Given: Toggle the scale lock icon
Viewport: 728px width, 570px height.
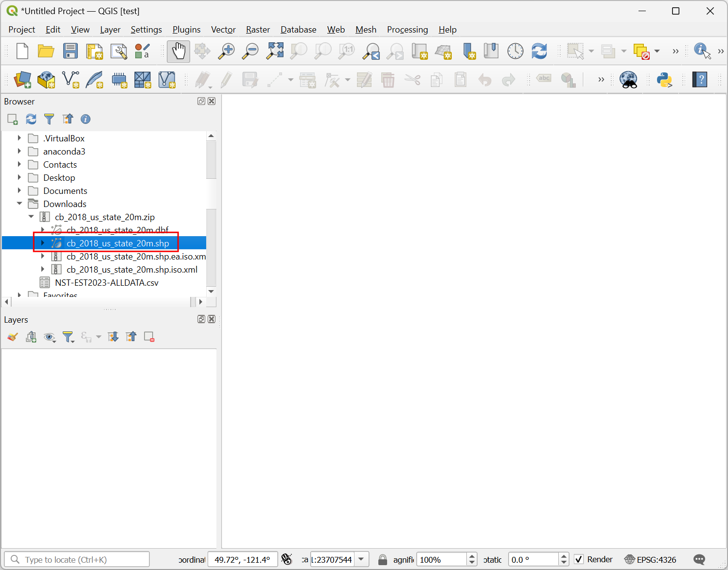Looking at the screenshot, I should tap(383, 559).
